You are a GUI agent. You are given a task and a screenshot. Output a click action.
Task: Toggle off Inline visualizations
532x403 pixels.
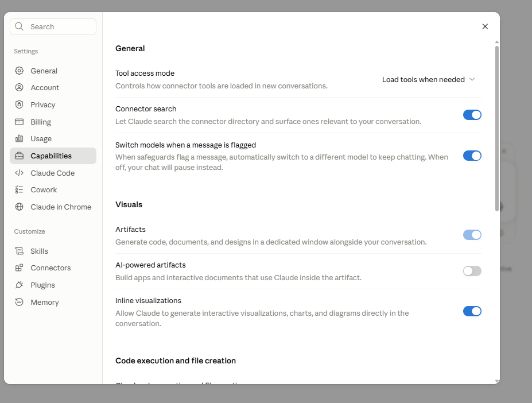pyautogui.click(x=472, y=311)
